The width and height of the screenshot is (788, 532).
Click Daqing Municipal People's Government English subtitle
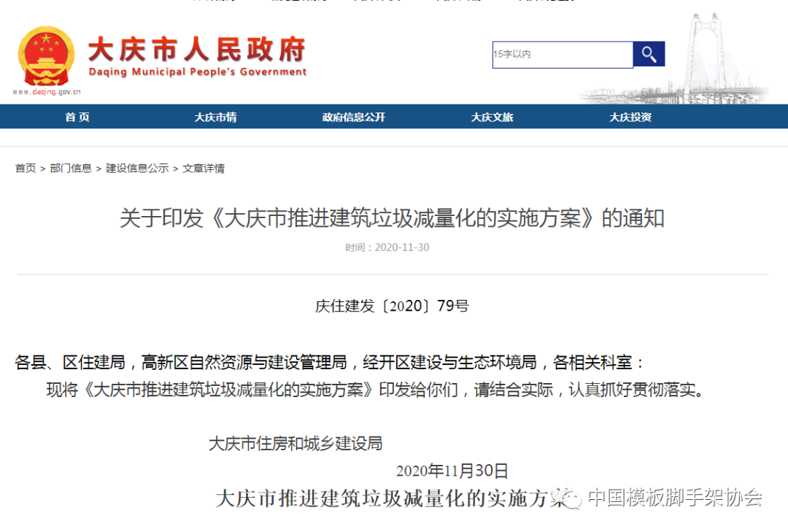[x=198, y=72]
